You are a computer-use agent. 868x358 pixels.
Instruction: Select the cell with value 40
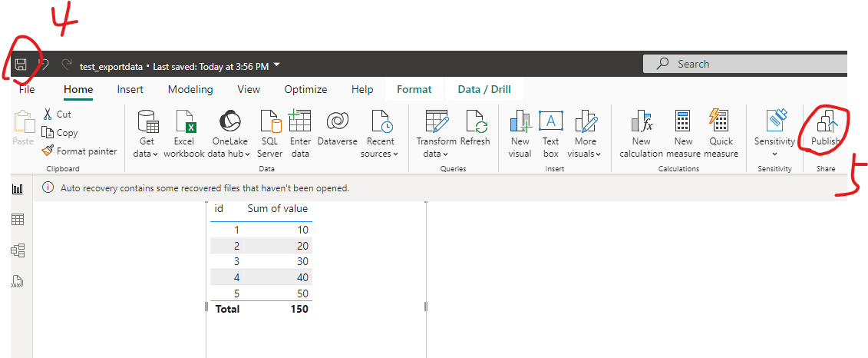coord(302,277)
